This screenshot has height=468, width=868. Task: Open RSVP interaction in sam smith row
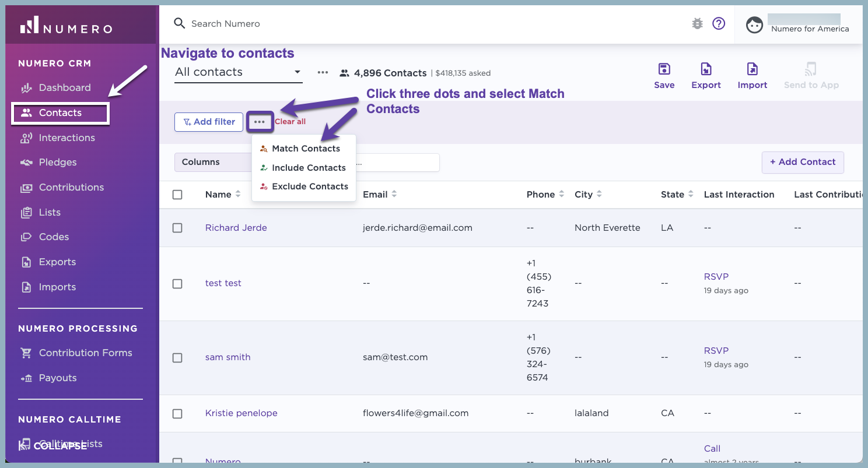coord(716,351)
